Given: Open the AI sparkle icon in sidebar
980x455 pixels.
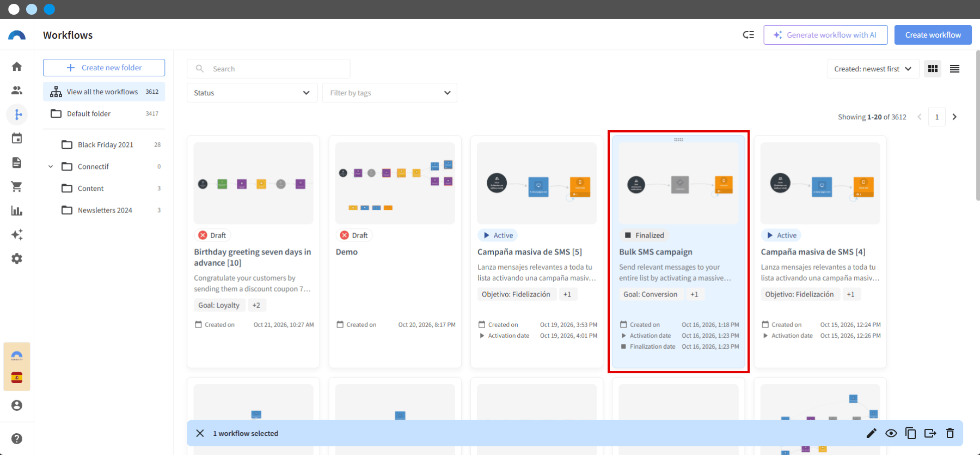Looking at the screenshot, I should point(17,234).
